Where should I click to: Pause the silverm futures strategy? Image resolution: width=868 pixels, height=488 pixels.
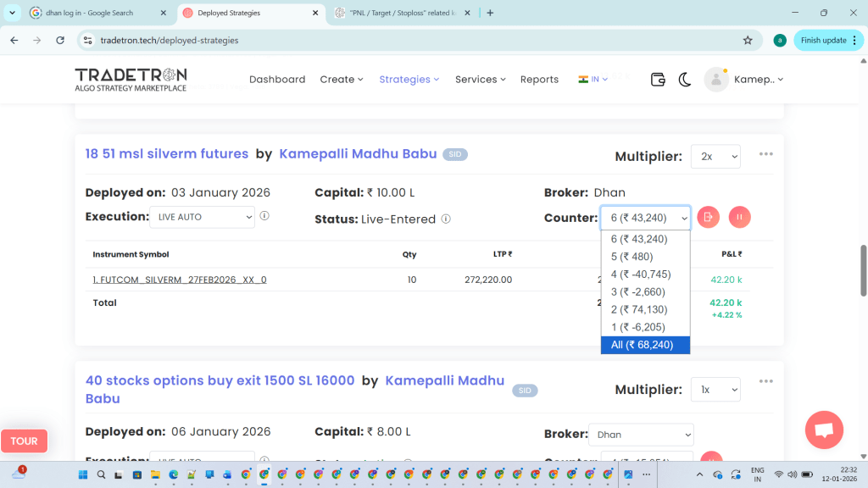click(x=739, y=217)
